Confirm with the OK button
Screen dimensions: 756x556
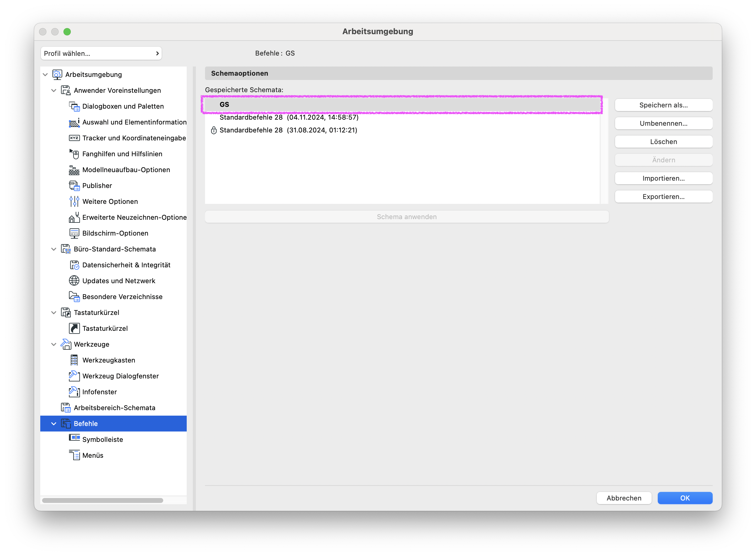[x=685, y=498]
